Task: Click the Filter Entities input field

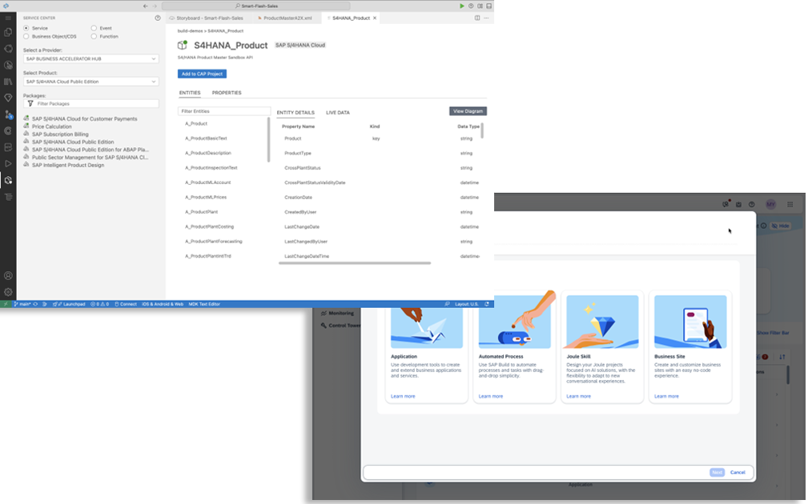Action: (224, 111)
